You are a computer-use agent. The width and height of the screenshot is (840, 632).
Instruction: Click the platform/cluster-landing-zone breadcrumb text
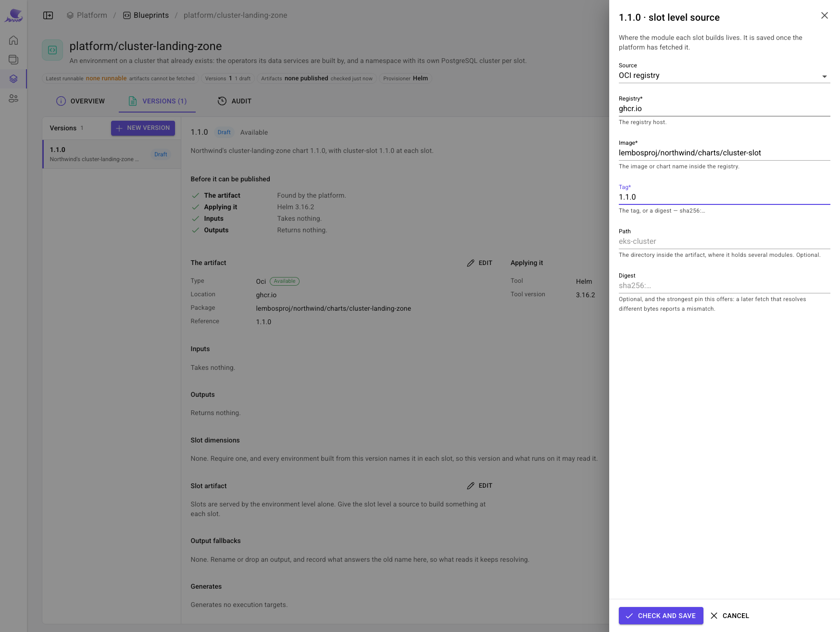point(235,15)
